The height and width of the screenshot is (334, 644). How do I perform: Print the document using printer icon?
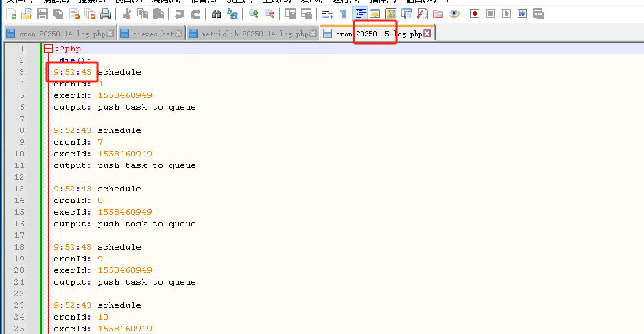click(x=106, y=14)
